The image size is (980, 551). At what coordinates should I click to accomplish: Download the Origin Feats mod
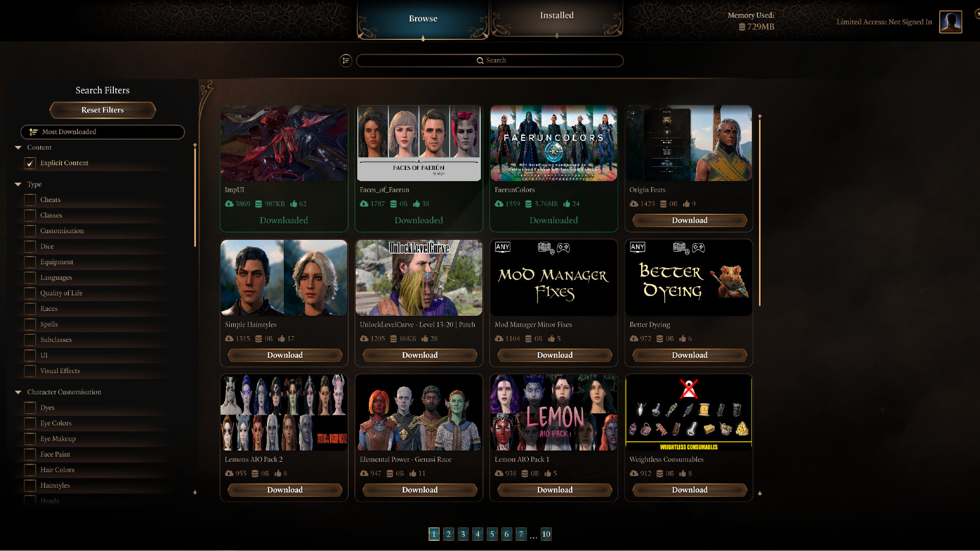pos(689,220)
